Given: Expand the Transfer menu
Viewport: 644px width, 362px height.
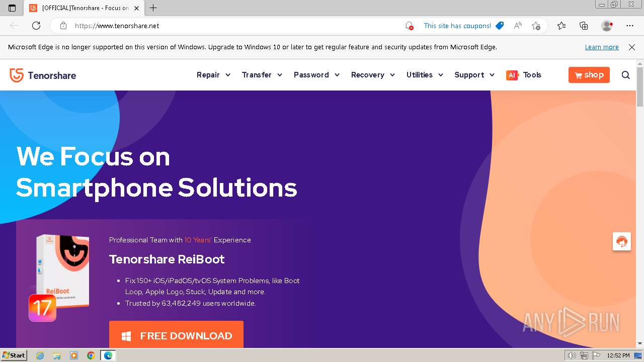Looking at the screenshot, I should 262,75.
